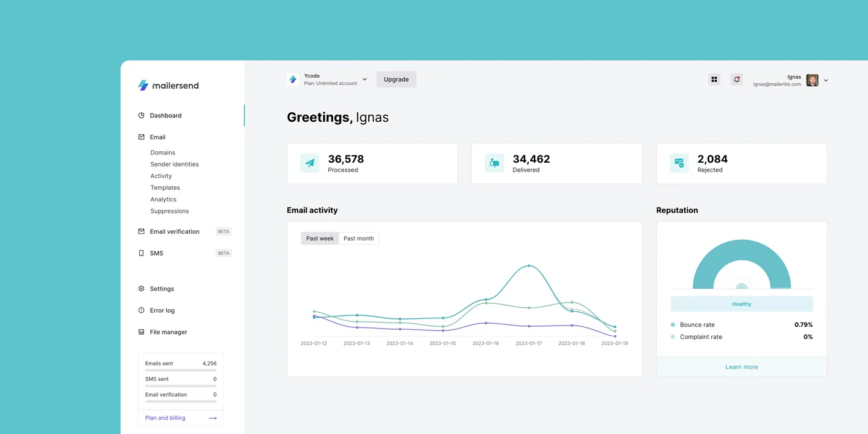Click the SMS phone icon
The image size is (868, 434).
pos(141,253)
